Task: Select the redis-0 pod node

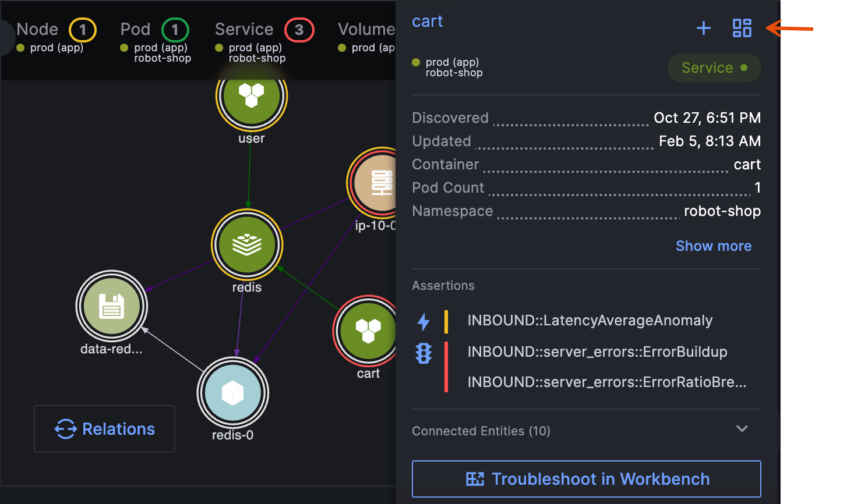Action: tap(232, 393)
